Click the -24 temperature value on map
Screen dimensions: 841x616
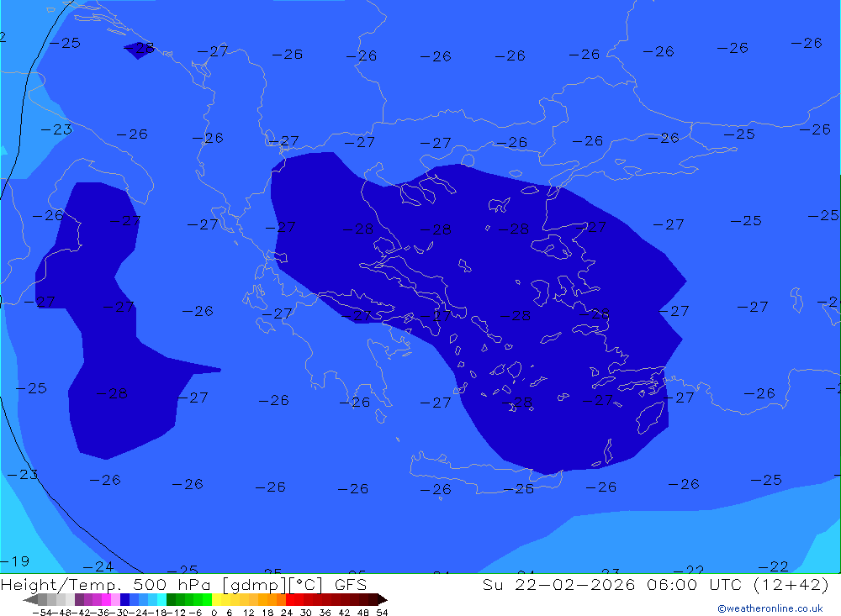pyautogui.click(x=98, y=566)
